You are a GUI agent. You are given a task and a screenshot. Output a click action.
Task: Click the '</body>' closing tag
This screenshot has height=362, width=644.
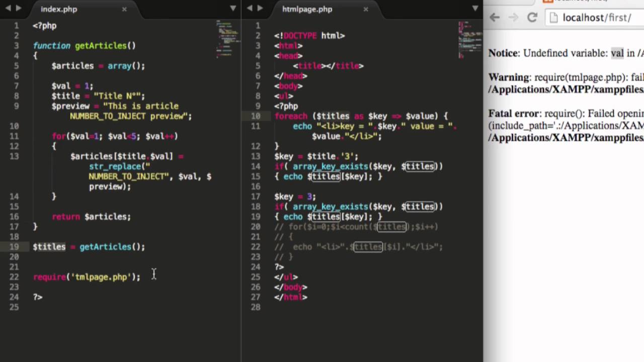pyautogui.click(x=291, y=287)
